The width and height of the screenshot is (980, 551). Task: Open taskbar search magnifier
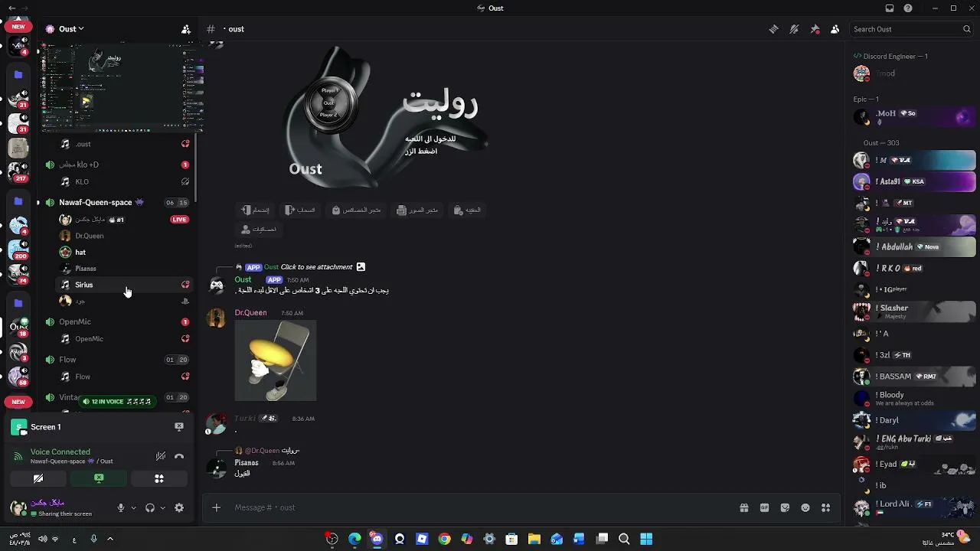point(624,539)
